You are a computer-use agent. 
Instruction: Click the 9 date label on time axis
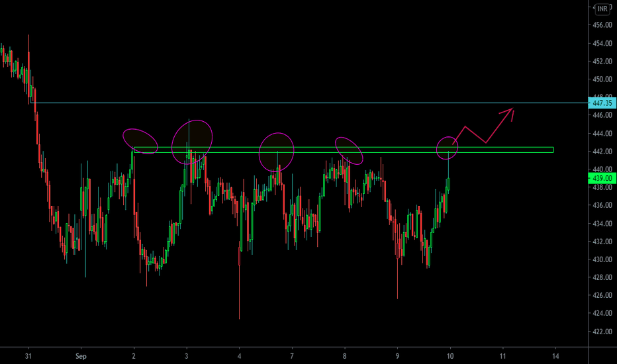pyautogui.click(x=397, y=356)
